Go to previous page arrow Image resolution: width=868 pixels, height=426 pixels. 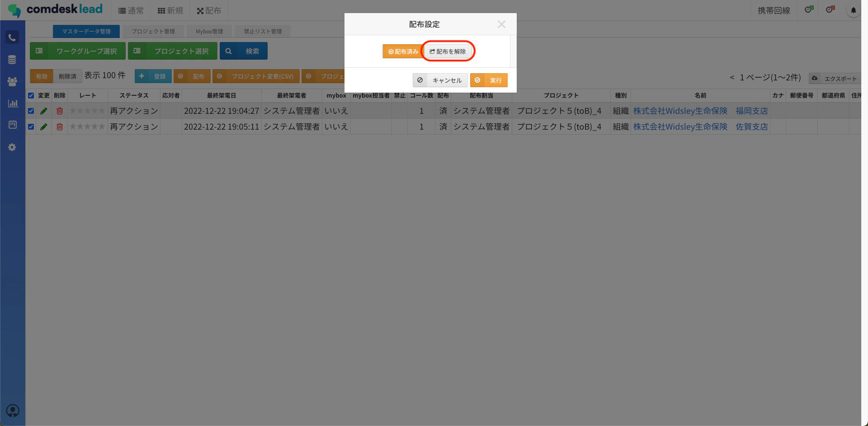[x=732, y=78]
